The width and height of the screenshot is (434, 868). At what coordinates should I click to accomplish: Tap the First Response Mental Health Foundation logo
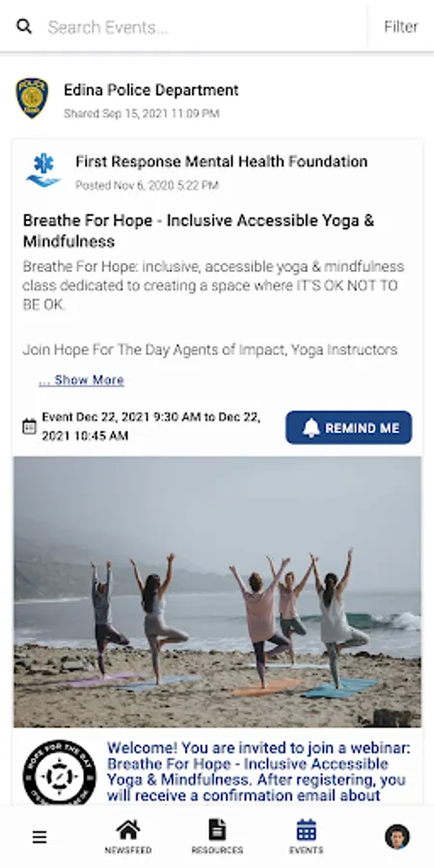[x=43, y=171]
